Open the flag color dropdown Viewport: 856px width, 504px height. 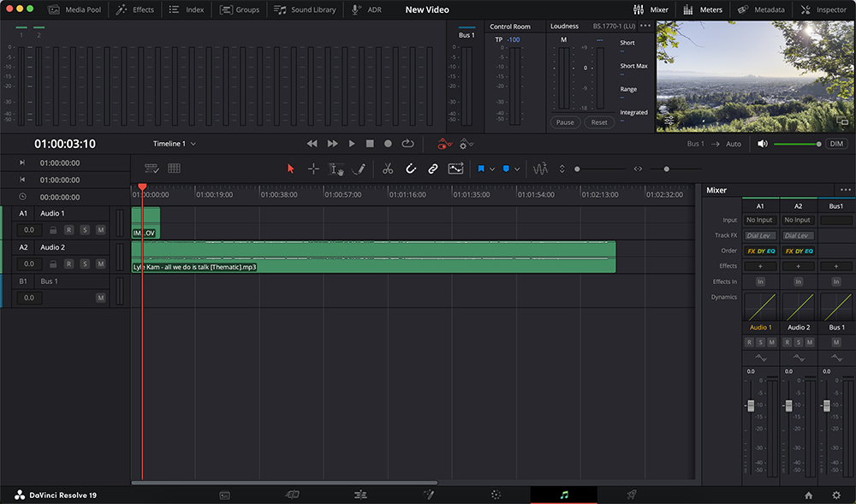493,169
